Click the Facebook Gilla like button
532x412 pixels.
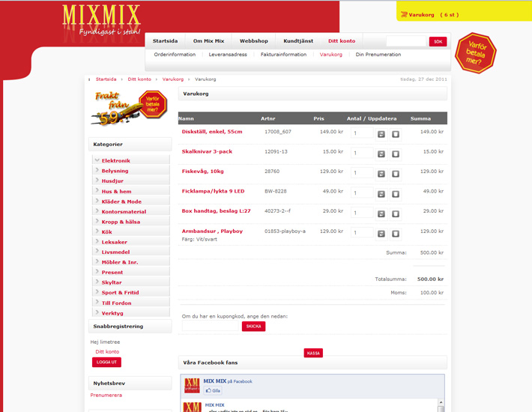click(213, 390)
